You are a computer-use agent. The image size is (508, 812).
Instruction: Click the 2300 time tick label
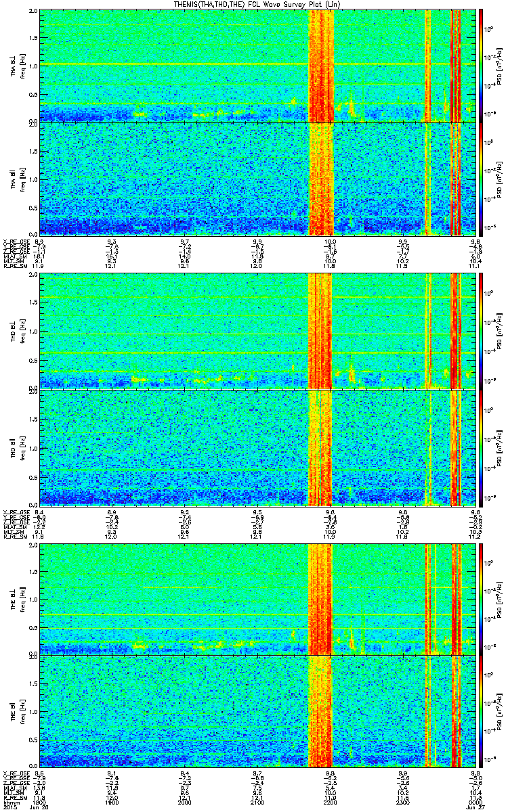(x=403, y=803)
